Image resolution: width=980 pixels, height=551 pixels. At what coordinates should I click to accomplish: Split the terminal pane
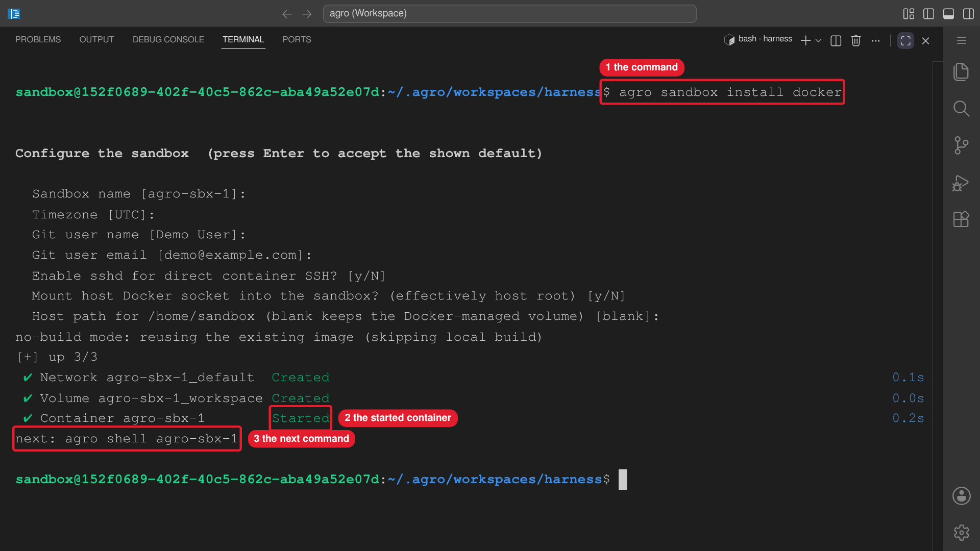(x=836, y=41)
